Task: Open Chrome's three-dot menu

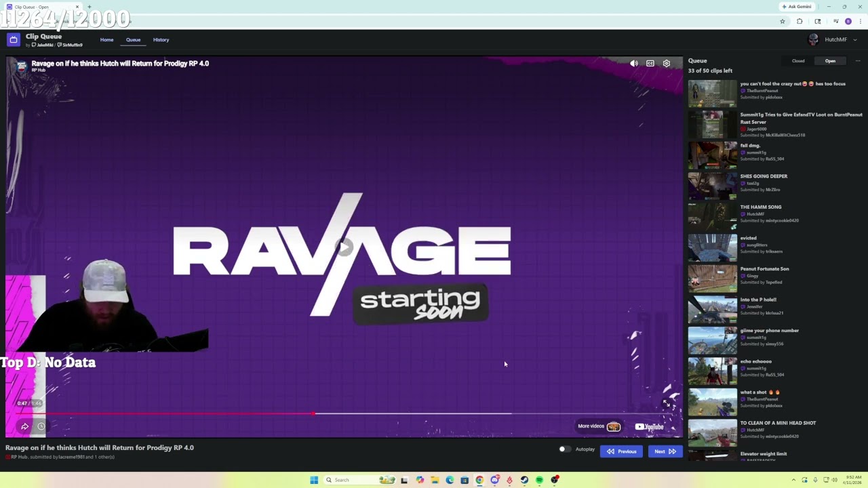Action: pyautogui.click(x=861, y=22)
